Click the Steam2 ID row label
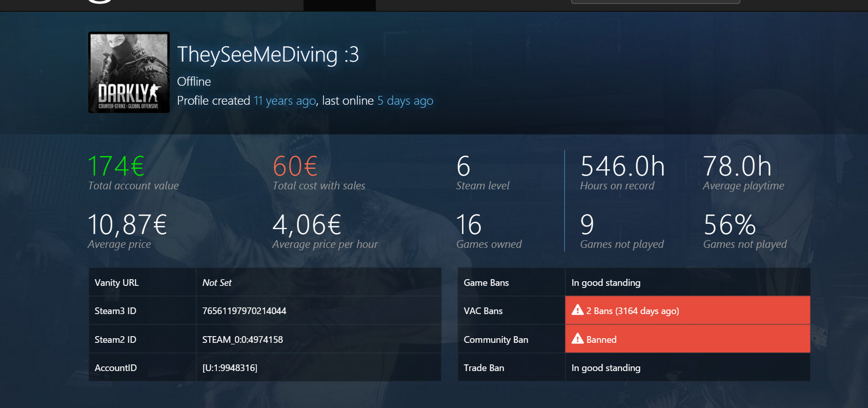The width and height of the screenshot is (868, 408). click(115, 340)
